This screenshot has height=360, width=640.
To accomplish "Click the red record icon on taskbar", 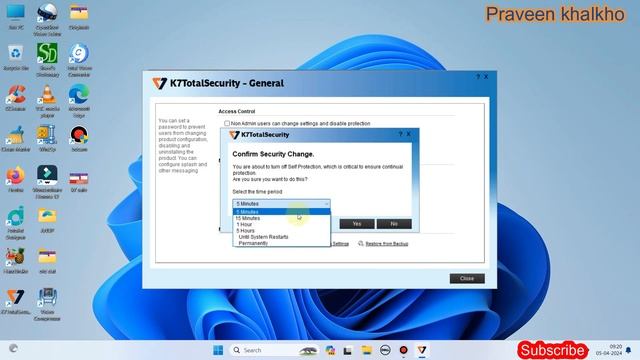I will (403, 350).
